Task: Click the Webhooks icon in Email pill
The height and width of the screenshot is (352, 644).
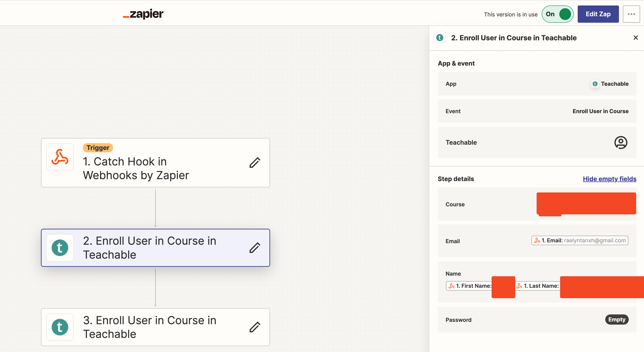Action: 537,240
